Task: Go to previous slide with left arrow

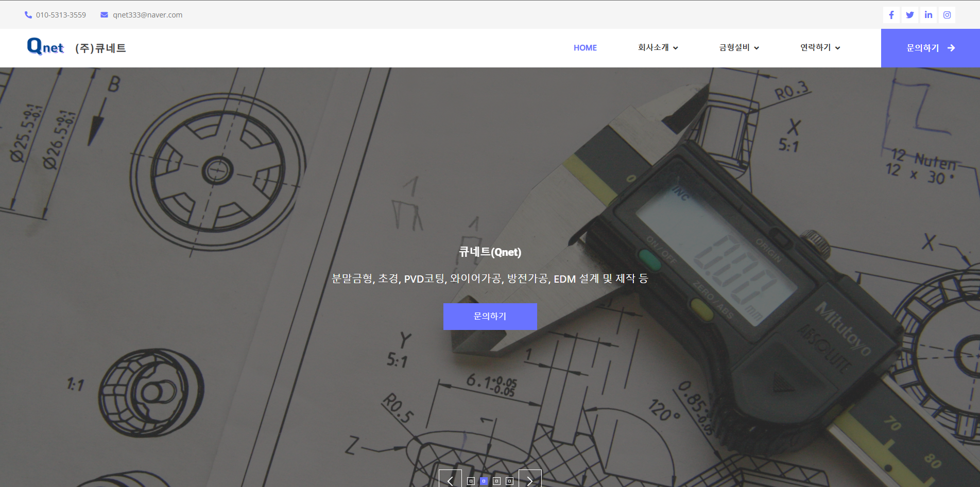Action: coord(450,480)
